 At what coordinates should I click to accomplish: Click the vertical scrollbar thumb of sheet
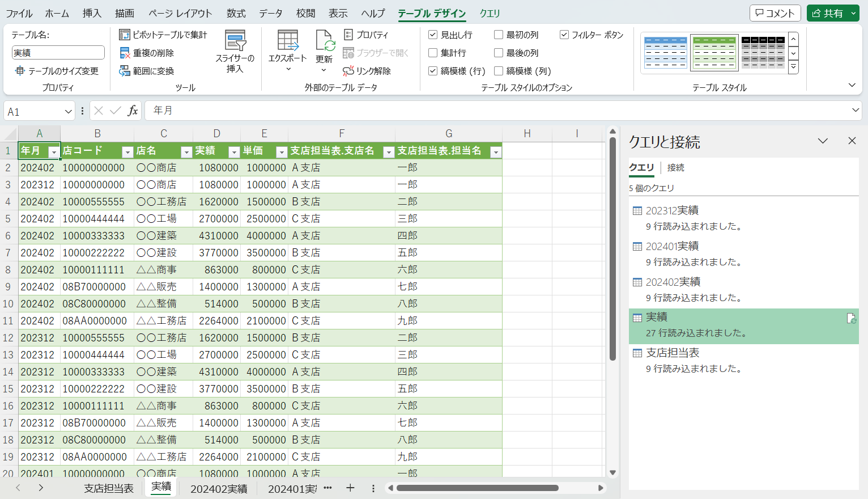click(612, 248)
